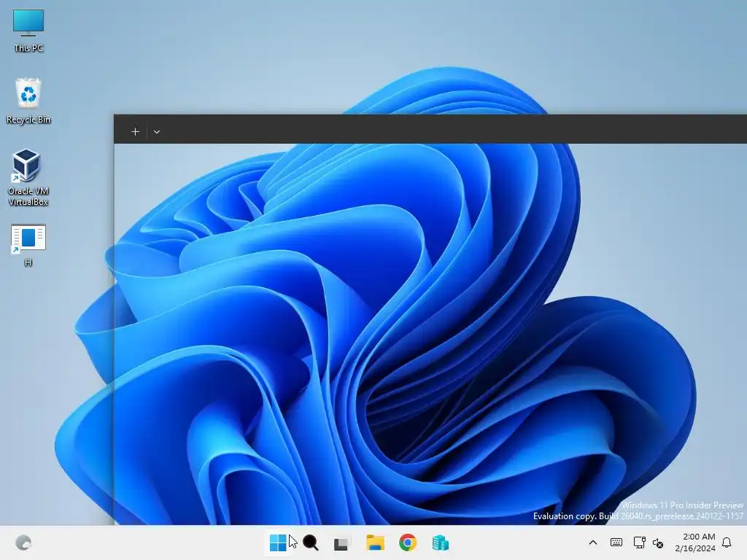Open a new tab with the plus button
Screen dimensions: 747x560
(x=135, y=132)
